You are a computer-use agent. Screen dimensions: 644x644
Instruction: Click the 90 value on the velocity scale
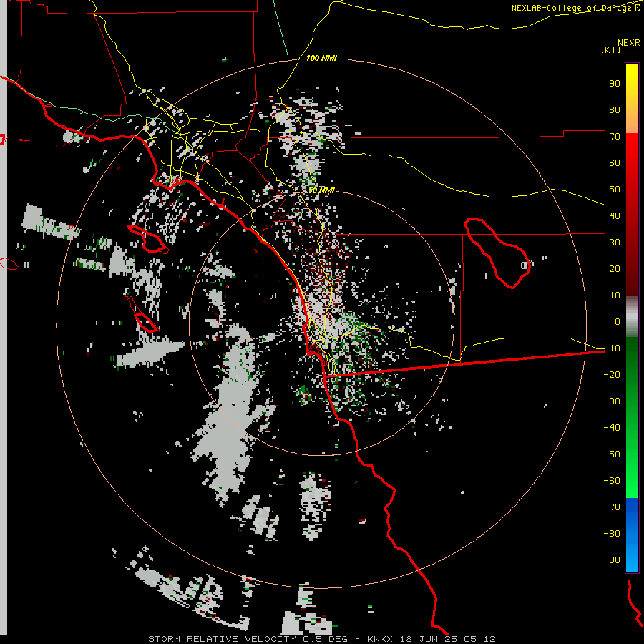click(x=615, y=84)
